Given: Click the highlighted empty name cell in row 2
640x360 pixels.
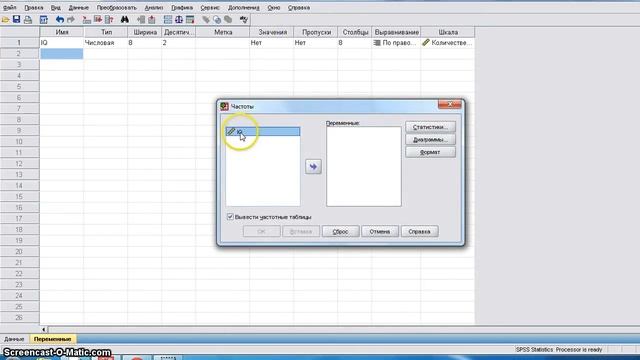Looking at the screenshot, I should point(62,53).
